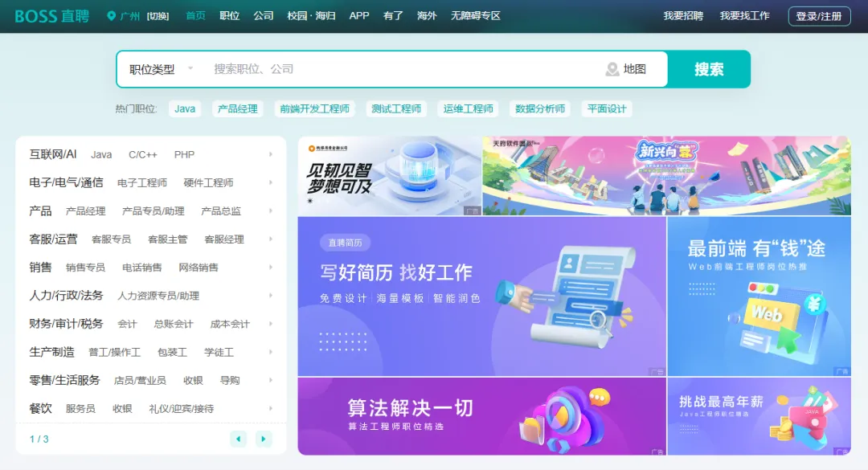Image resolution: width=868 pixels, height=470 pixels.
Task: Open the 有了 nav item
Action: (393, 16)
